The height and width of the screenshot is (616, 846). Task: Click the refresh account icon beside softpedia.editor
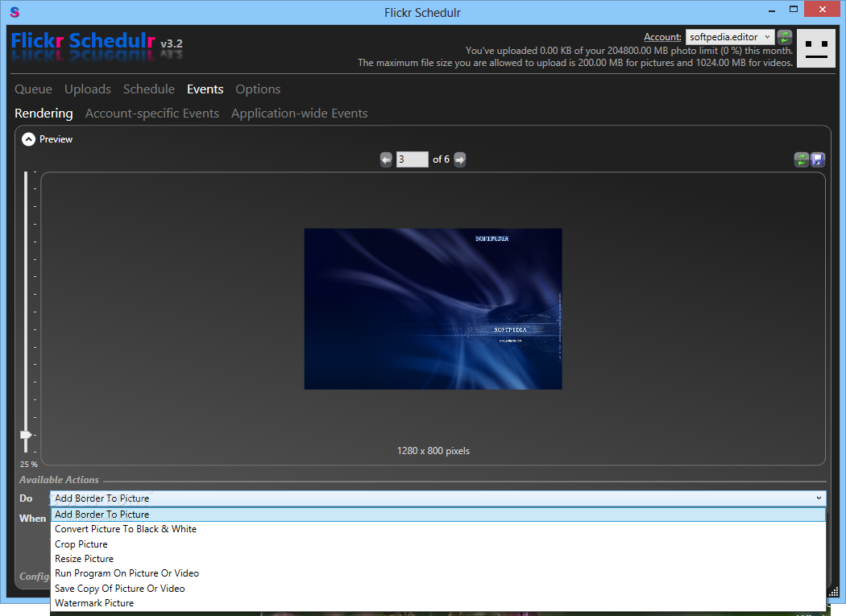point(785,37)
